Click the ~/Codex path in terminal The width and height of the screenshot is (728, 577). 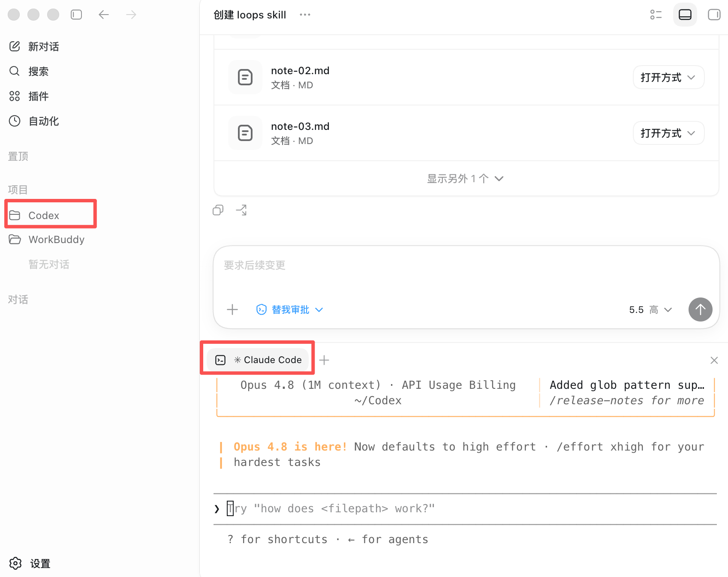click(378, 400)
